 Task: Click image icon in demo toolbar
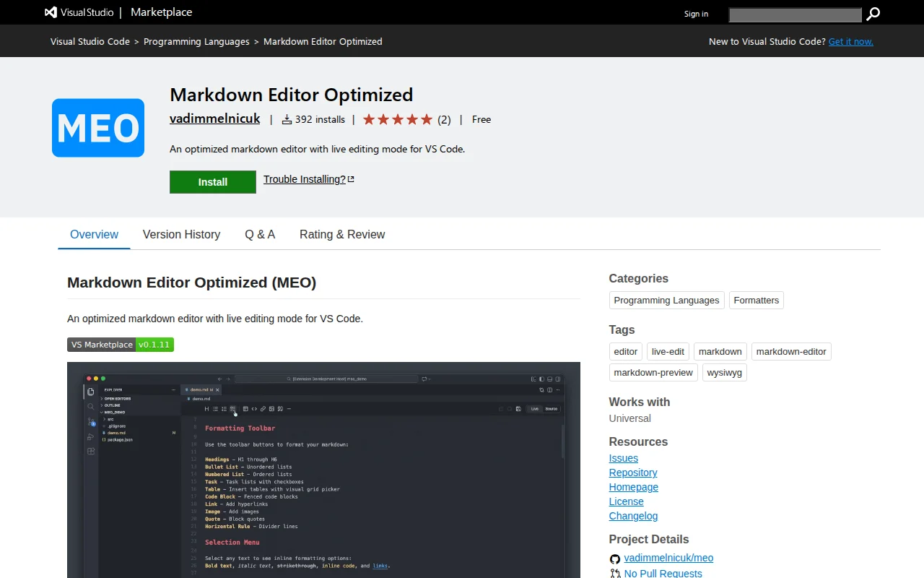coord(271,409)
